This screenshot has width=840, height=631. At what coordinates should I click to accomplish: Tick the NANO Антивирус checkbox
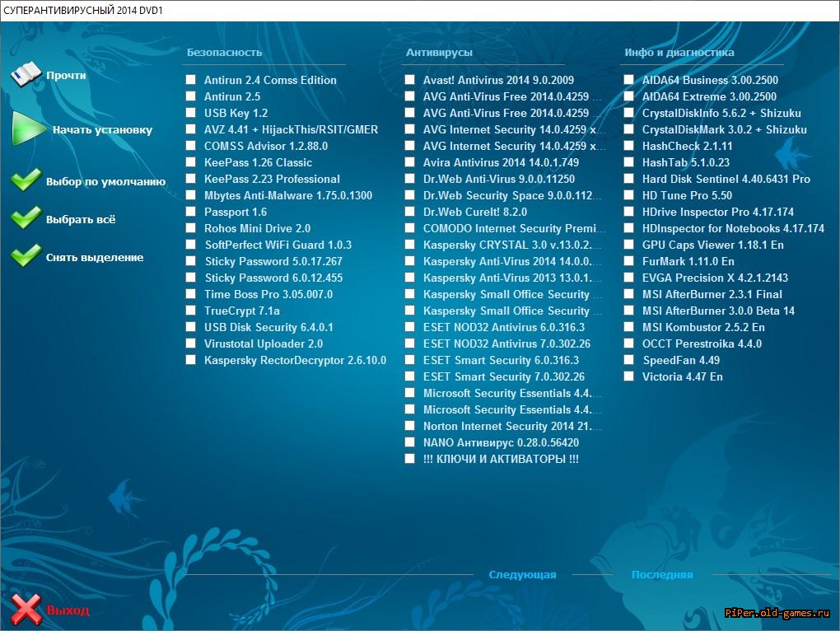coord(410,442)
